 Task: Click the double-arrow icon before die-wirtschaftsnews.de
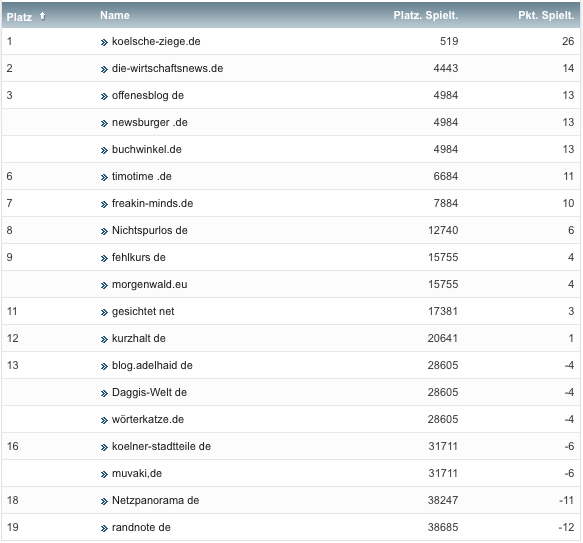pos(104,70)
